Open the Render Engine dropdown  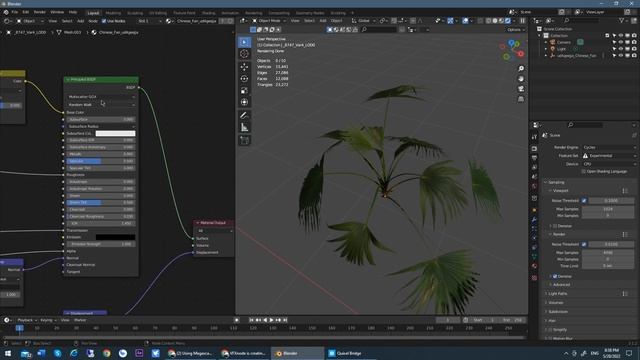click(x=609, y=147)
